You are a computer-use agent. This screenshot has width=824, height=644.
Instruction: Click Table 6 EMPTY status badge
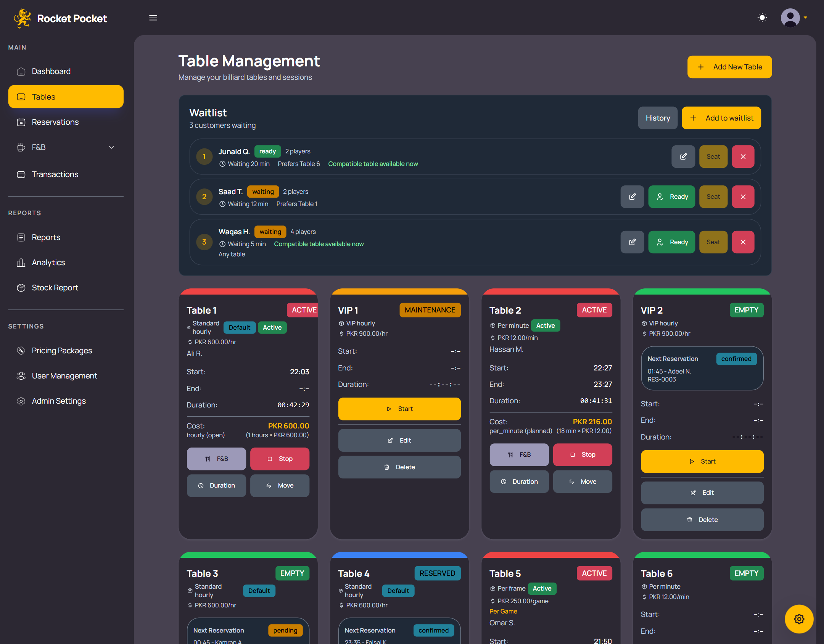click(x=747, y=573)
